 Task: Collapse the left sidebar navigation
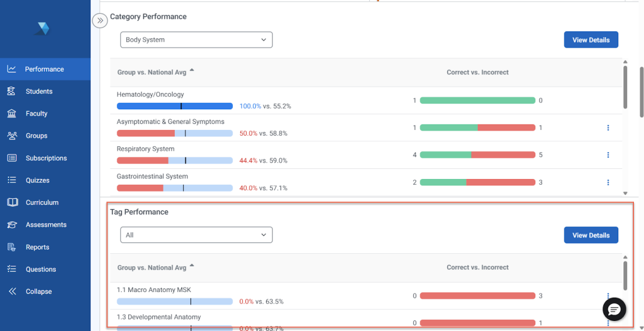pyautogui.click(x=38, y=291)
